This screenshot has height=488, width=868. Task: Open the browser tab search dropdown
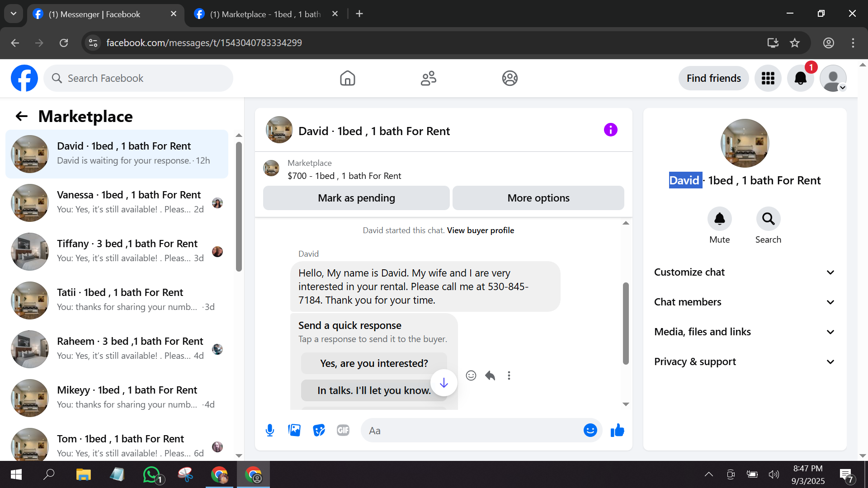14,14
